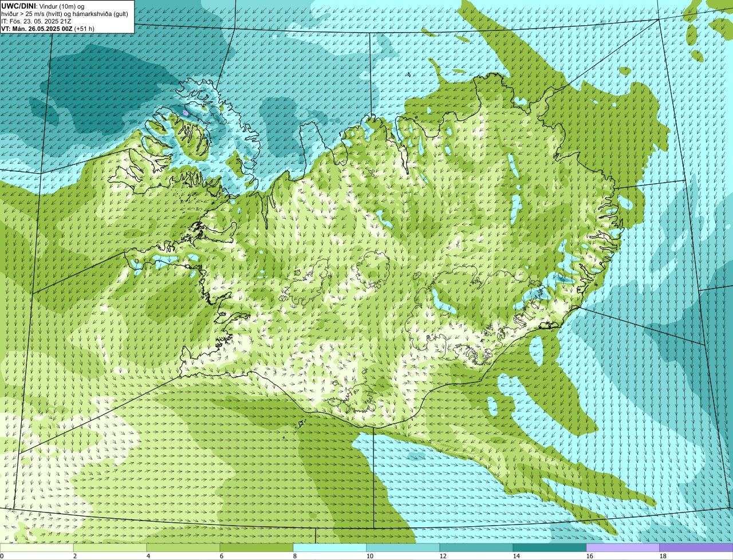Click the legend scale label '12'

pos(443,556)
